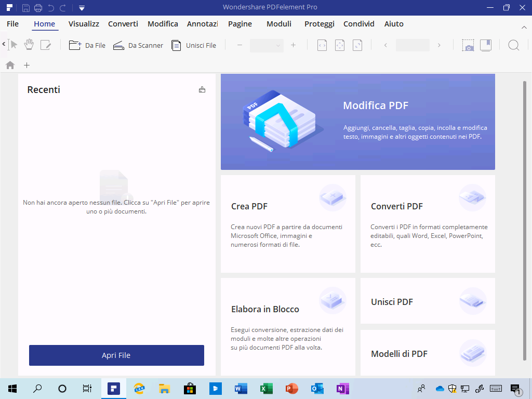532x399 pixels.
Task: Click the Print icon in title bar
Action: [38, 8]
